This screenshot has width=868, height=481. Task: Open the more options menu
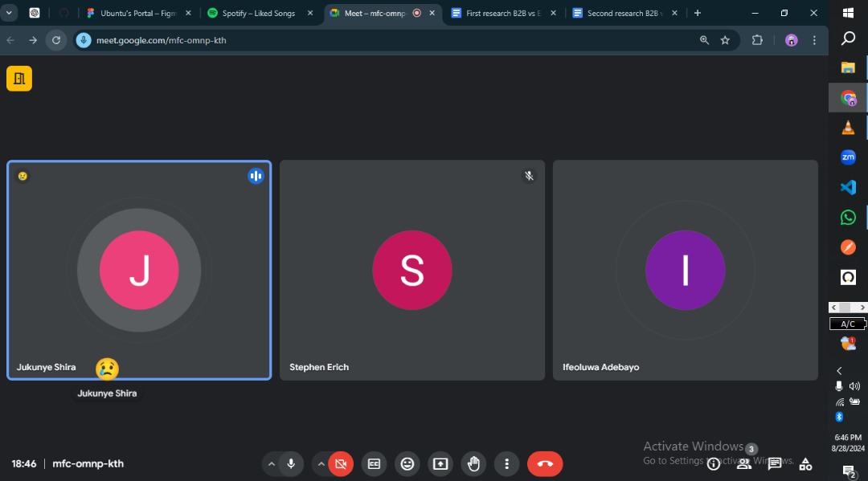click(506, 463)
